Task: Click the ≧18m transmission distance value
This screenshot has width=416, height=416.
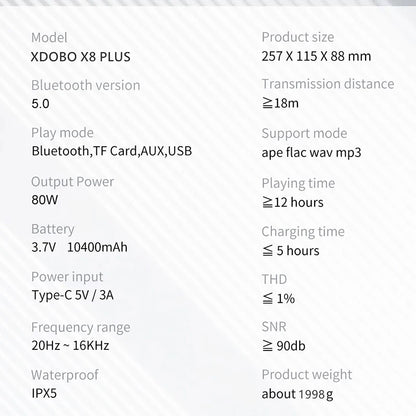Action: (x=280, y=103)
